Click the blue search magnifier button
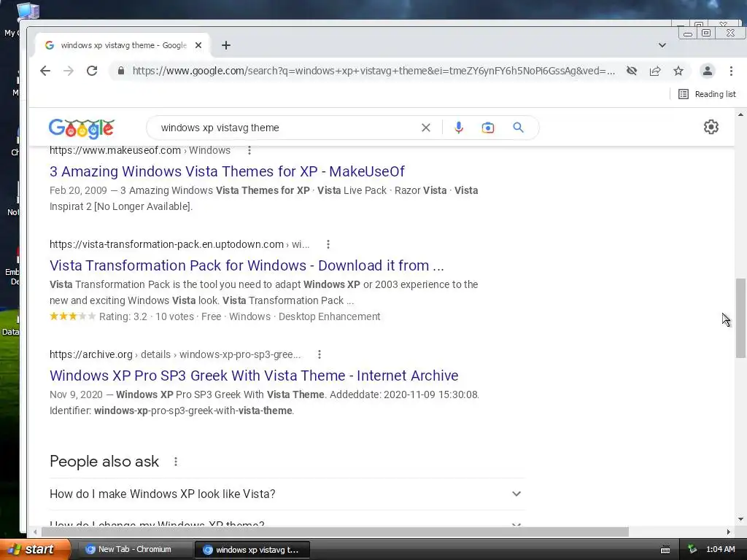This screenshot has width=747, height=560. (519, 128)
